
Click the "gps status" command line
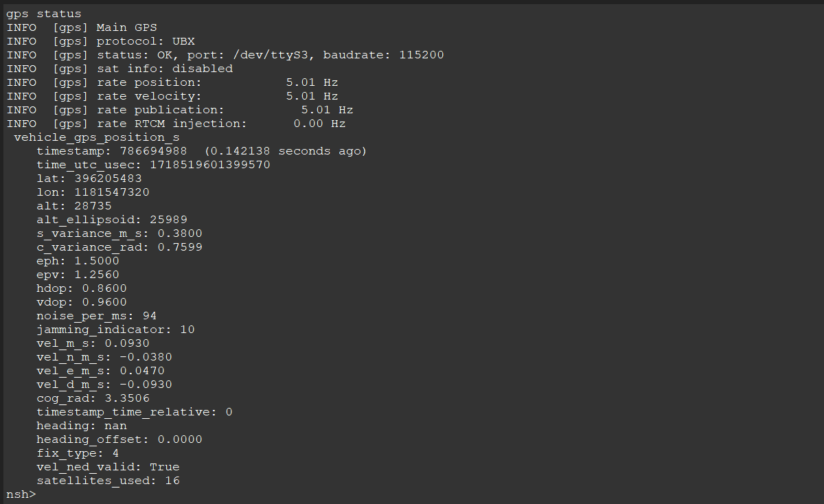point(44,14)
